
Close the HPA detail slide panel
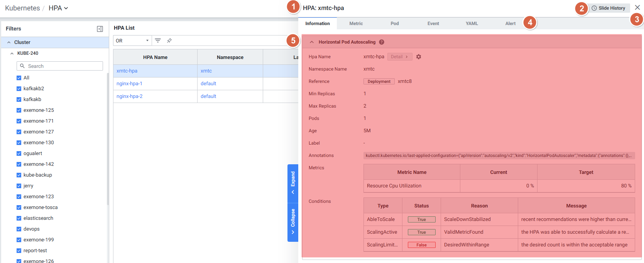[637, 8]
